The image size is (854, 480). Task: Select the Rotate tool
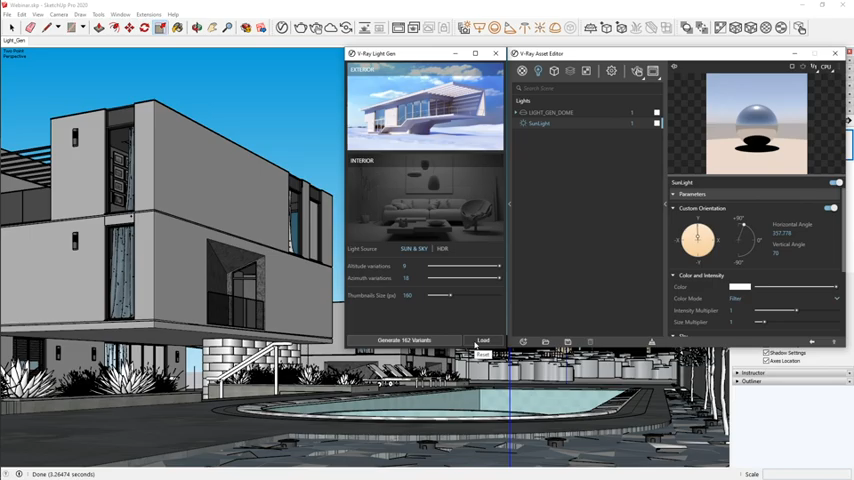click(144, 27)
